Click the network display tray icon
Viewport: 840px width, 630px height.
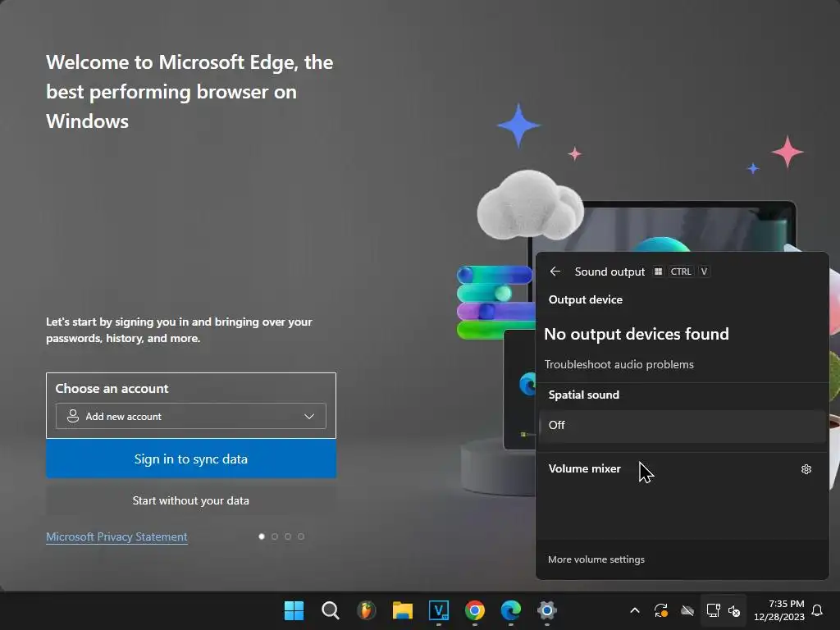coord(713,610)
